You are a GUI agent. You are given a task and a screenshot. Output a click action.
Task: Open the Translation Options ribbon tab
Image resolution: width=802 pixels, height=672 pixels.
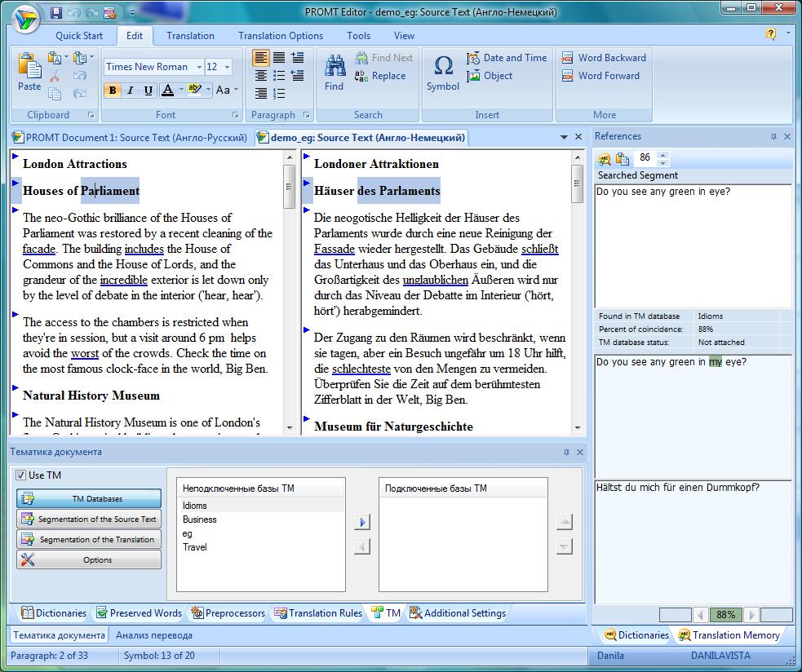coord(281,36)
